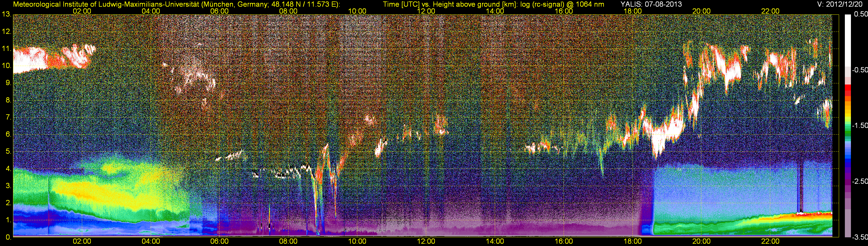Click the 08:00 label on the bottom time axis

point(288,241)
